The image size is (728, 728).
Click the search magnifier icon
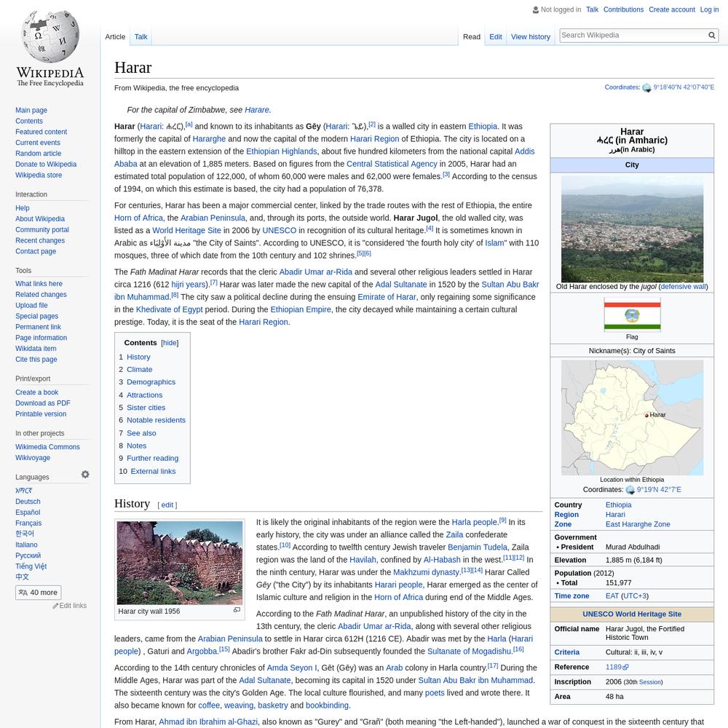pyautogui.click(x=711, y=35)
